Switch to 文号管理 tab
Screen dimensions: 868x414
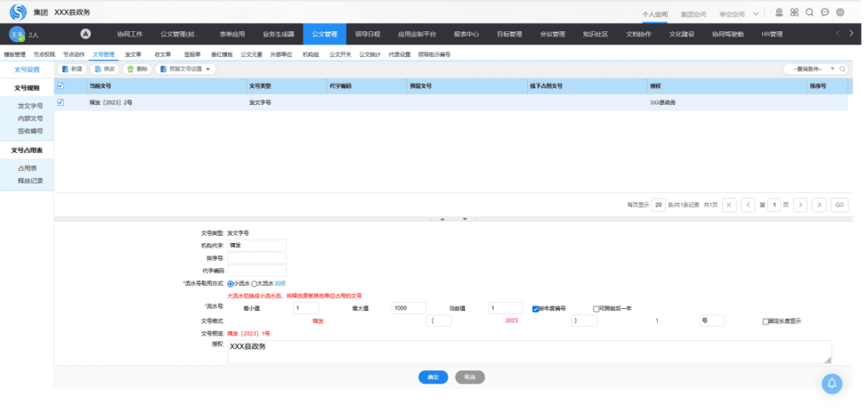coord(103,55)
